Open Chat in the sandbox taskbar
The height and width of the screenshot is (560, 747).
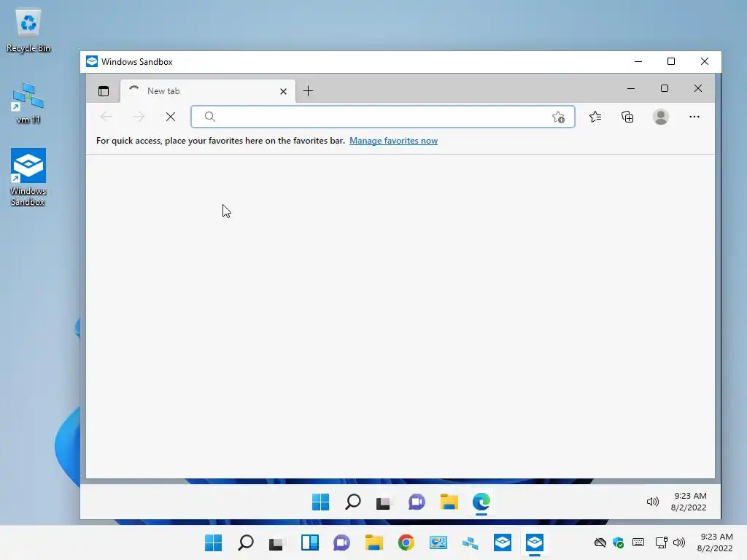[417, 502]
